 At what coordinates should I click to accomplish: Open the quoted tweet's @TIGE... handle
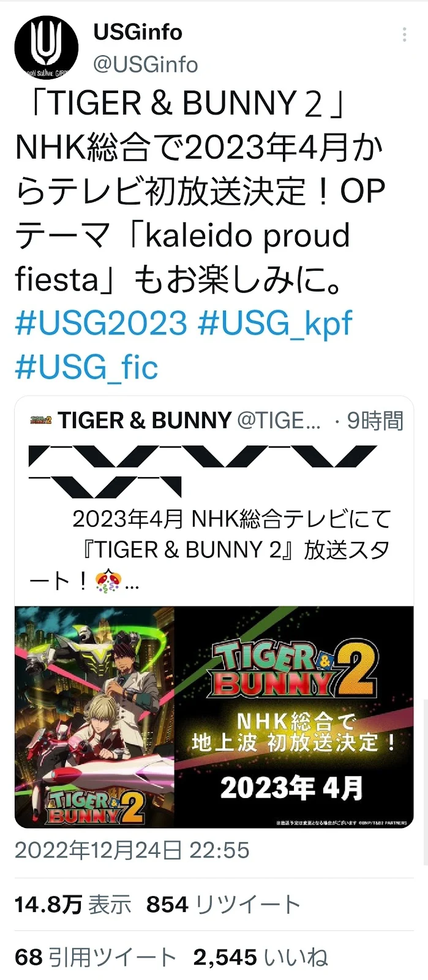[279, 421]
